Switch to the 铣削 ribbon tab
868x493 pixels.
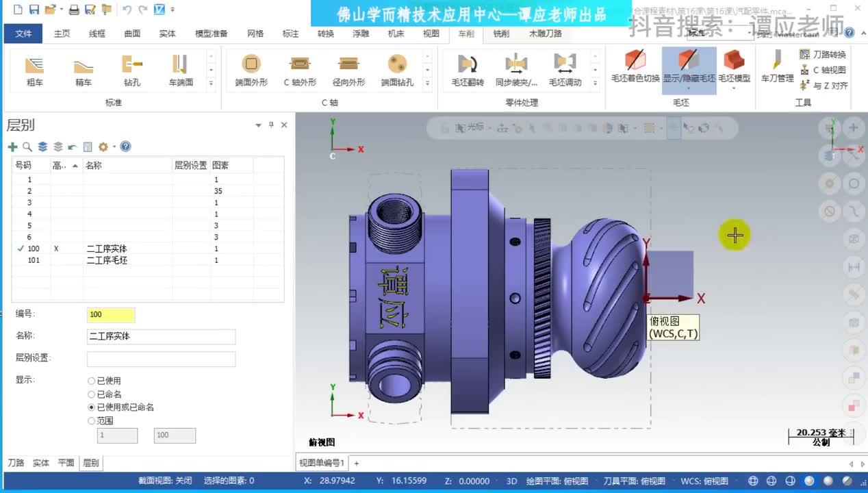[501, 34]
